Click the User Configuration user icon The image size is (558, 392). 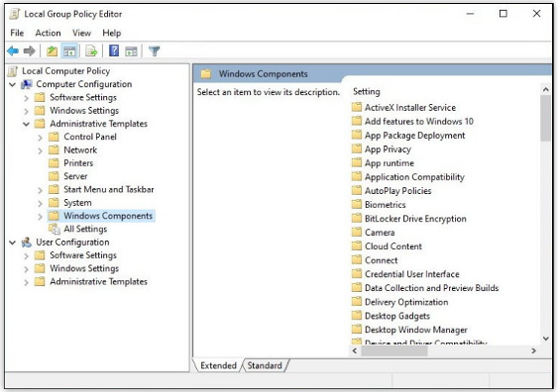(27, 243)
